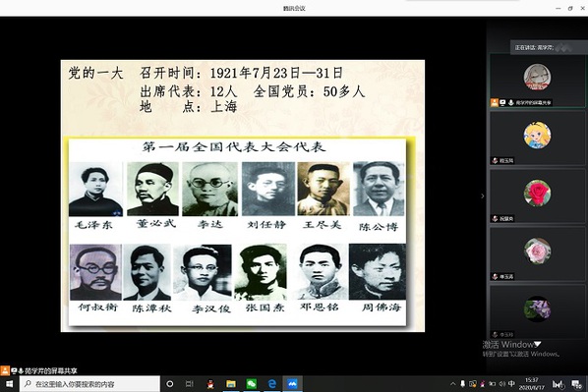Toggle the Chinese input method indicator

click(x=512, y=384)
